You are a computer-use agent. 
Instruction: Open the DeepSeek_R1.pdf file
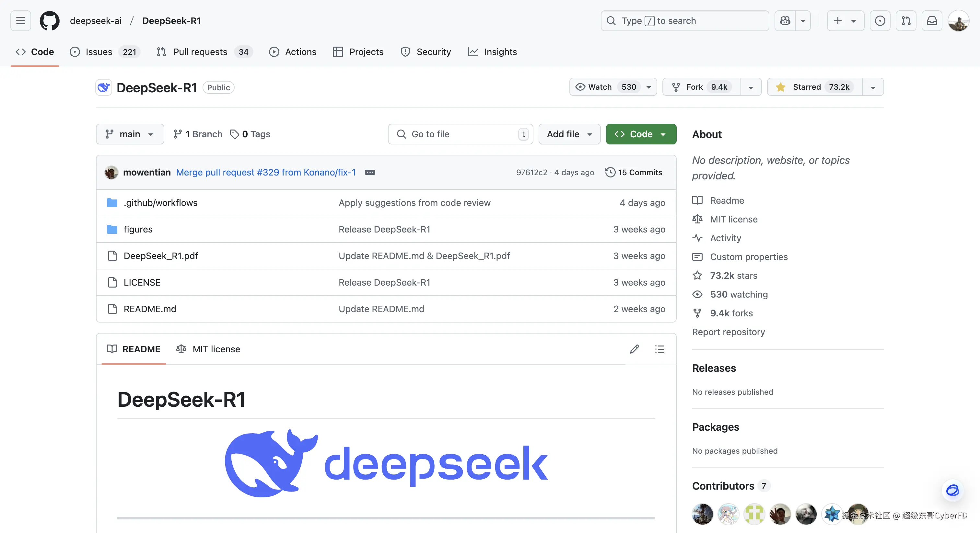tap(160, 256)
